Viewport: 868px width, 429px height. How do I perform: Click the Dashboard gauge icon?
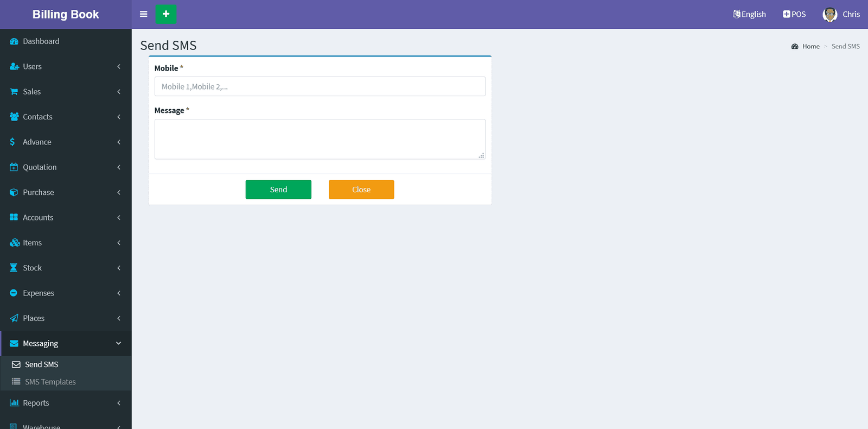[x=14, y=41]
